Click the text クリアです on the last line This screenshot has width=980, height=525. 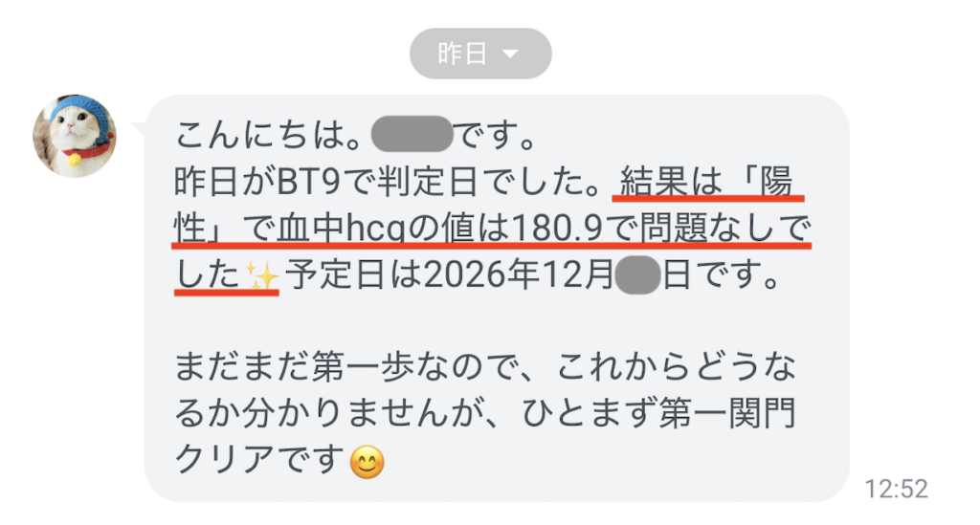259,459
